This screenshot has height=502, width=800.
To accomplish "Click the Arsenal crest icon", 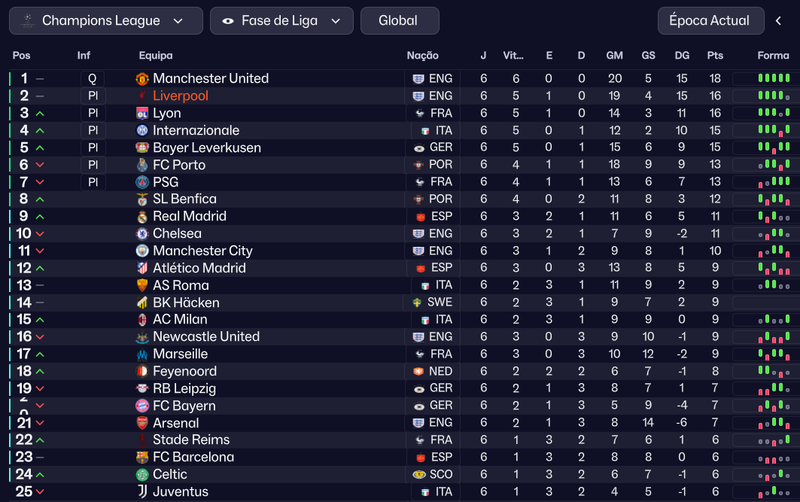I will 142,423.
